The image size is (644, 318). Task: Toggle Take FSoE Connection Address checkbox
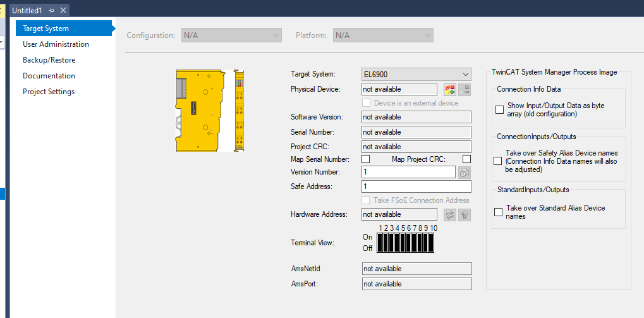(365, 200)
